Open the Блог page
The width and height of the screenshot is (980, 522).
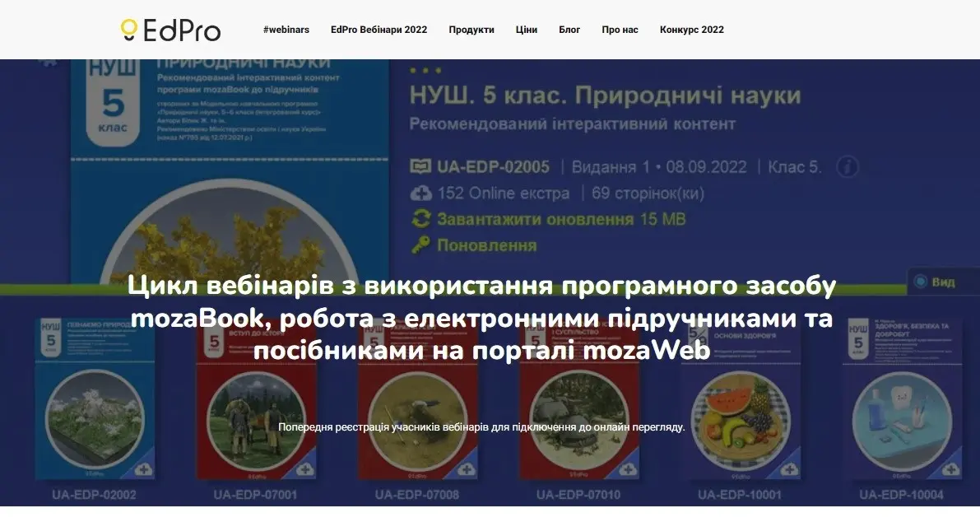coord(569,30)
